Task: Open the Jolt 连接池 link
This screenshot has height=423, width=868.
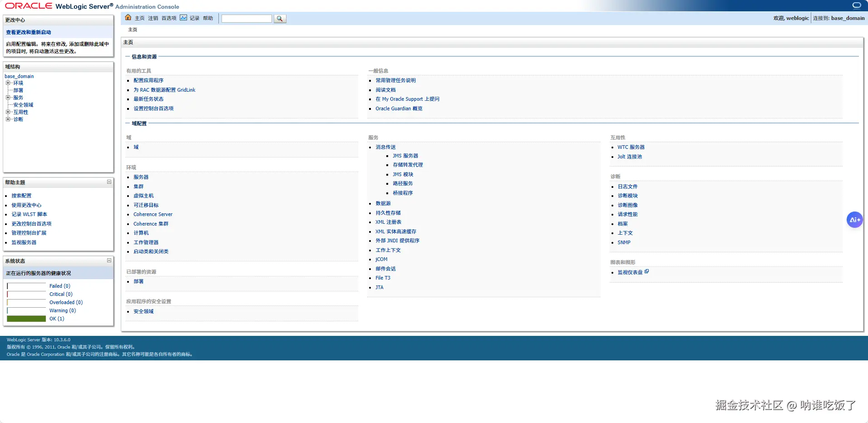Action: click(x=630, y=157)
